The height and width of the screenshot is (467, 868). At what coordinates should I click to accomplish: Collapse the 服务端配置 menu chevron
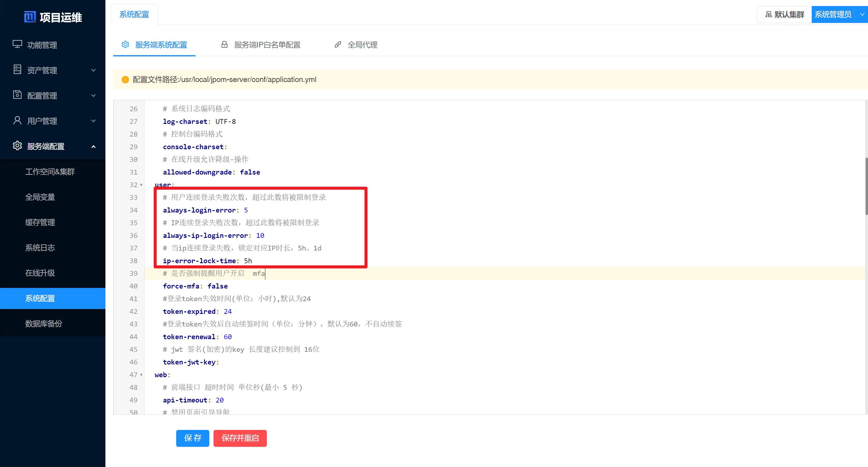[94, 146]
